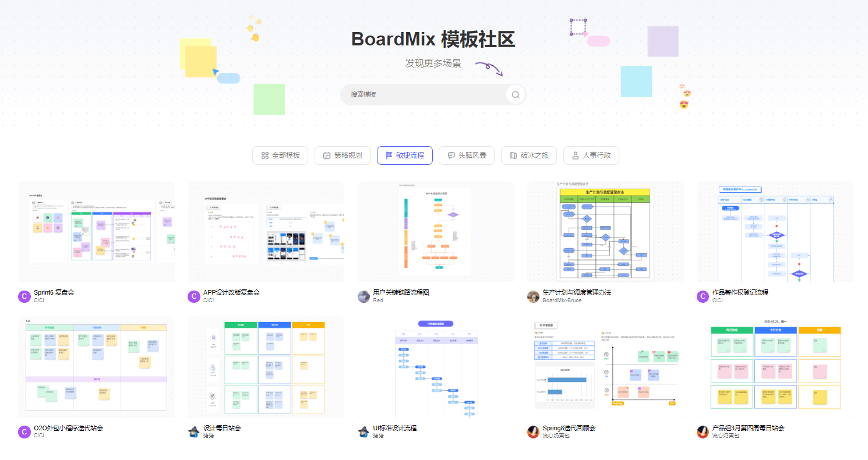Open the 作品著作权登记流程 template thumbnail
The width and height of the screenshot is (868, 460).
click(775, 232)
